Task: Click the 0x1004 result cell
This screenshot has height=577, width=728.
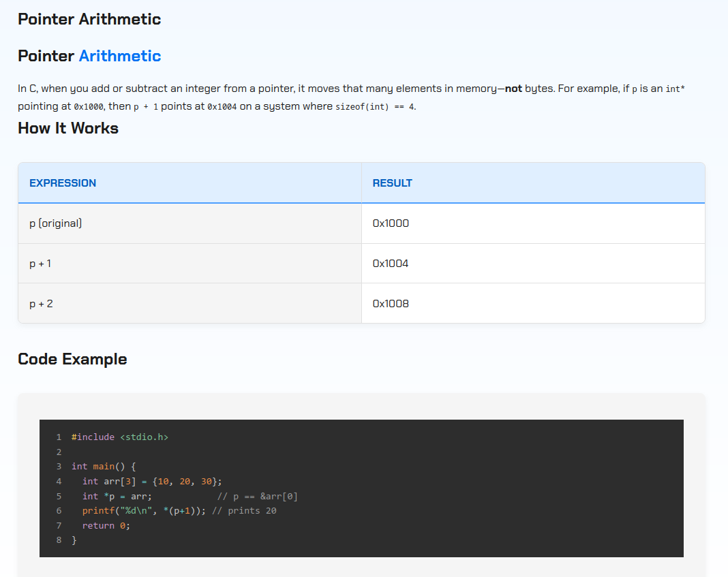Action: [x=533, y=264]
